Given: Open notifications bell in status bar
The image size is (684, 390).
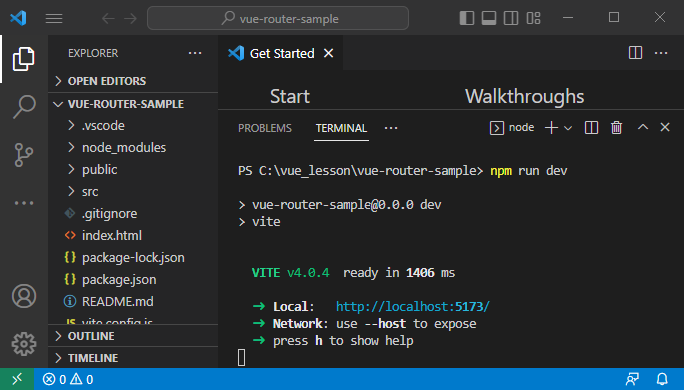Looking at the screenshot, I should click(662, 379).
